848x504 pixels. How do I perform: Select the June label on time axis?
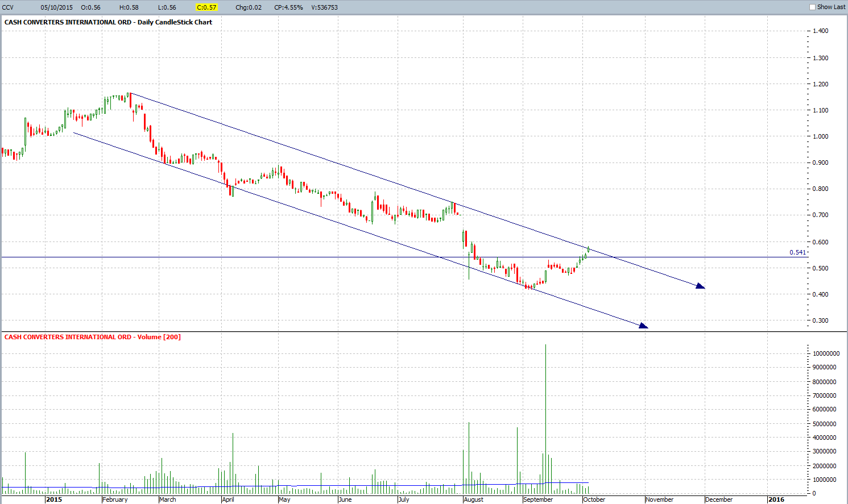[x=345, y=499]
